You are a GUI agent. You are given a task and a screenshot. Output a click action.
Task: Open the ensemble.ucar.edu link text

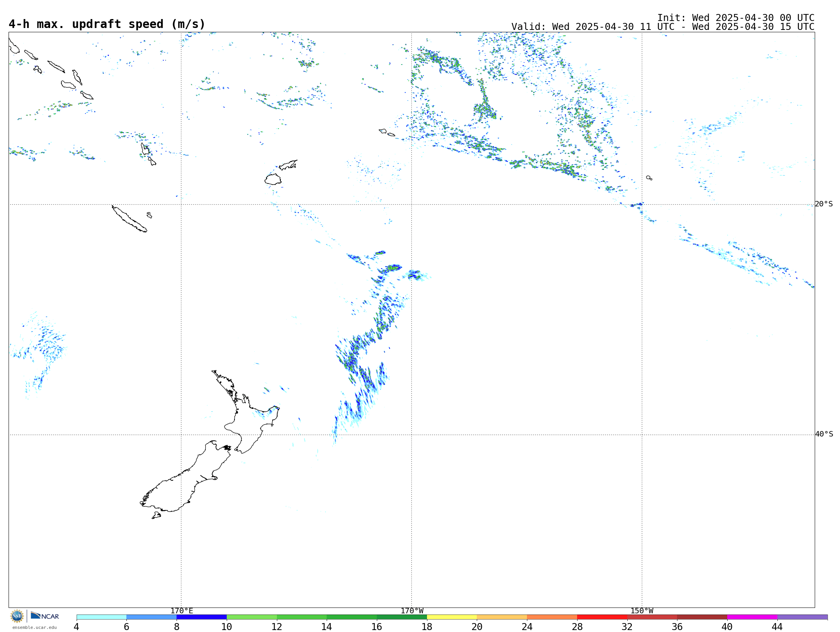point(35,627)
